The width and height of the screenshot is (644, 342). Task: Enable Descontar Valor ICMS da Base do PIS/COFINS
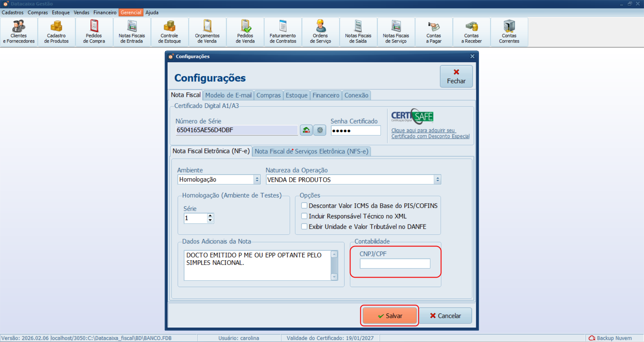click(304, 205)
